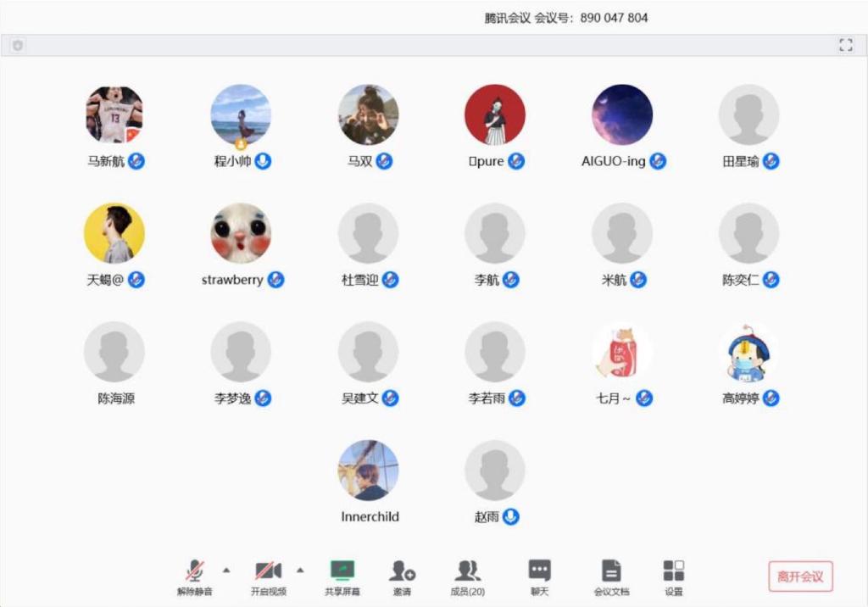Unmute the microphone (解除静音)
The width and height of the screenshot is (868, 607).
point(195,576)
